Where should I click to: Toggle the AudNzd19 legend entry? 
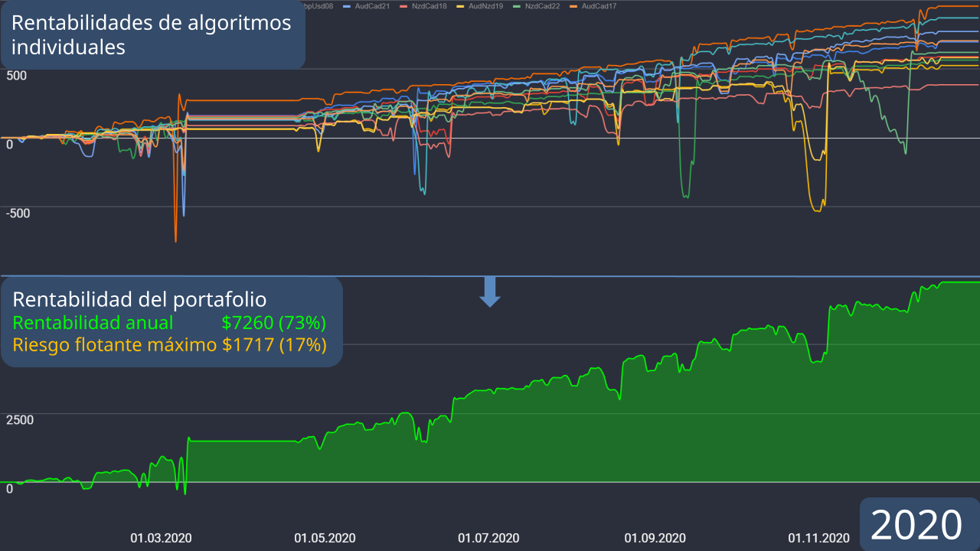pyautogui.click(x=480, y=6)
